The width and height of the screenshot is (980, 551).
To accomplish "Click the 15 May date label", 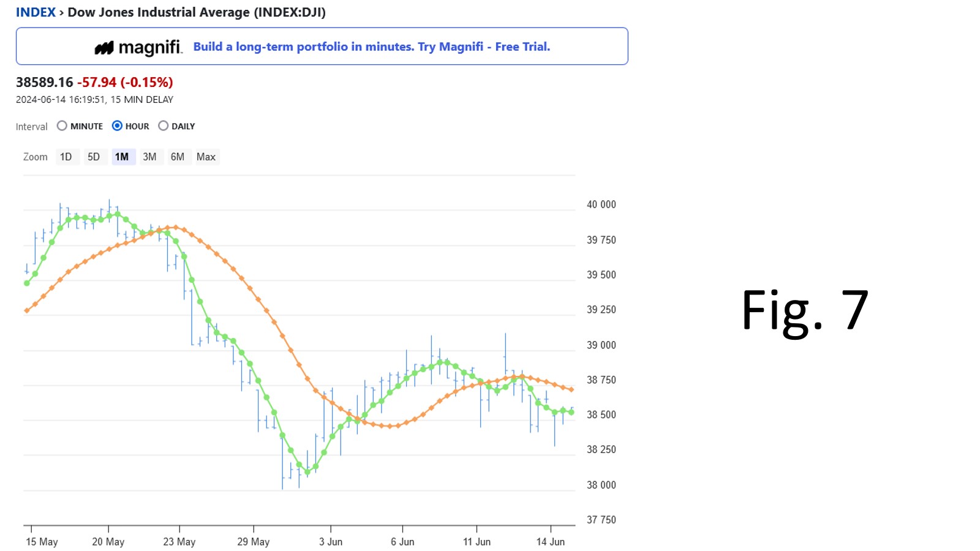I will click(42, 542).
